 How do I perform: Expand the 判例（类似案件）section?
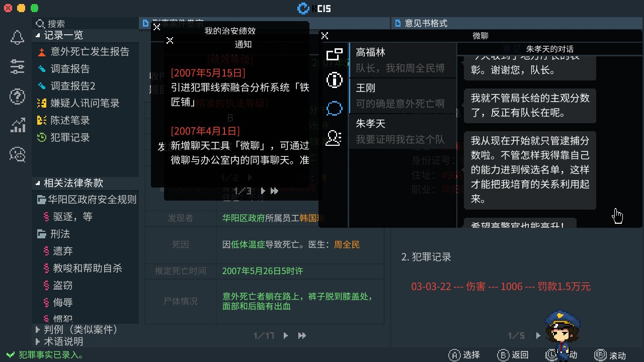[x=38, y=330]
